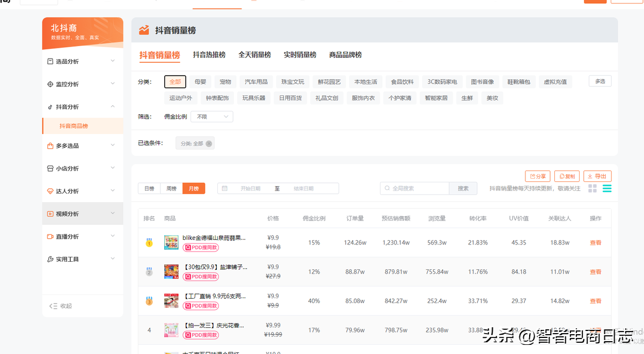The width and height of the screenshot is (644, 354).
Task: Click the magnifier icon in 全局搜索 box
Action: tap(386, 188)
